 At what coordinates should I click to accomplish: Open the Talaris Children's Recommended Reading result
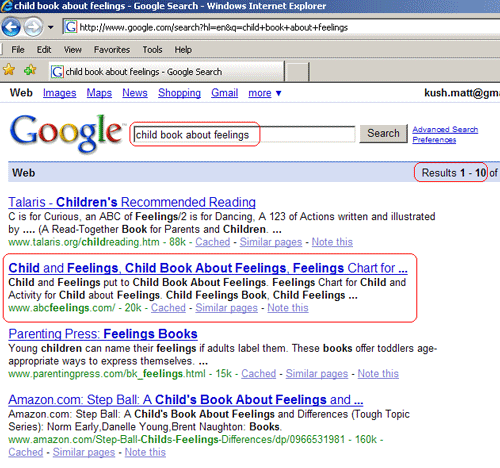[132, 202]
